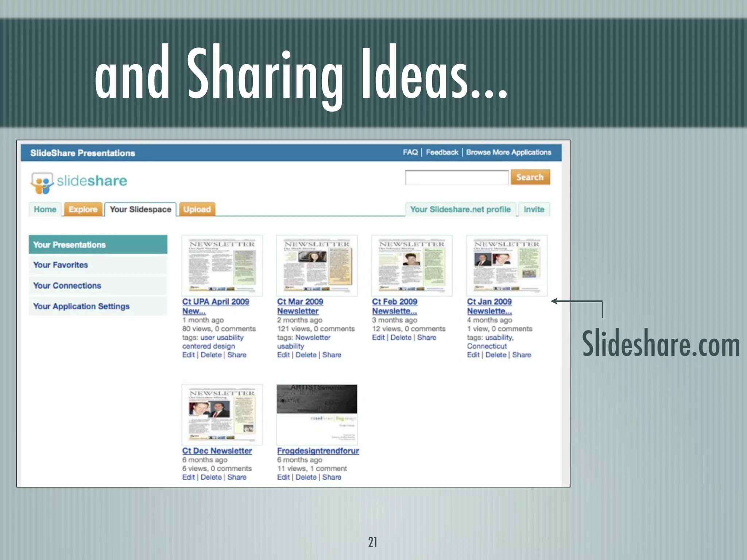Click the orange Search button
The height and width of the screenshot is (560, 747).
pos(530,177)
